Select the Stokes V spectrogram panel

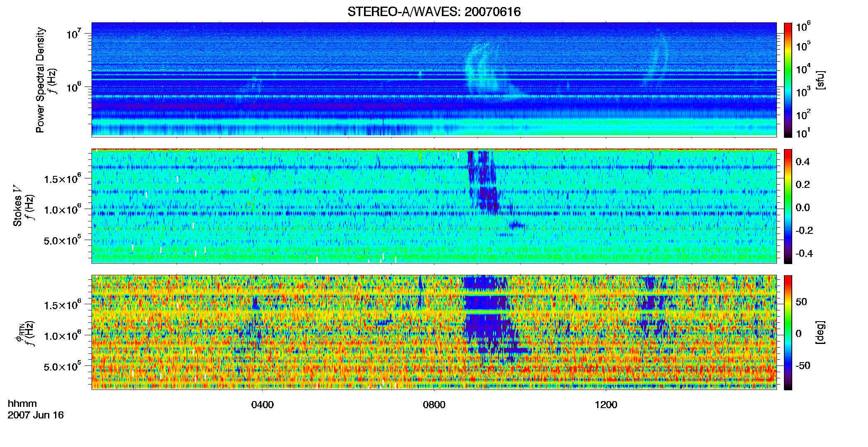pos(434,206)
